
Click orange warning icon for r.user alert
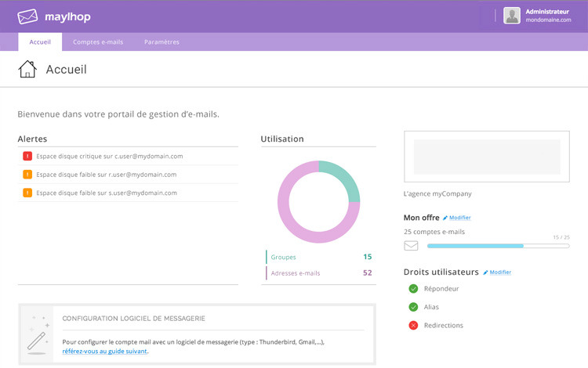pyautogui.click(x=27, y=175)
